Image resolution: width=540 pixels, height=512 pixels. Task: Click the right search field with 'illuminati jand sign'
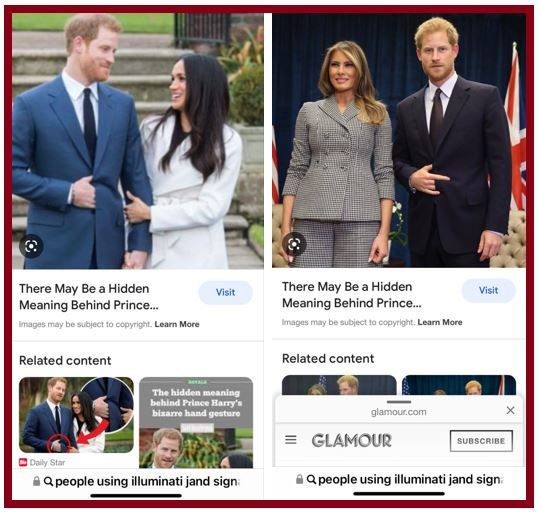399,479
